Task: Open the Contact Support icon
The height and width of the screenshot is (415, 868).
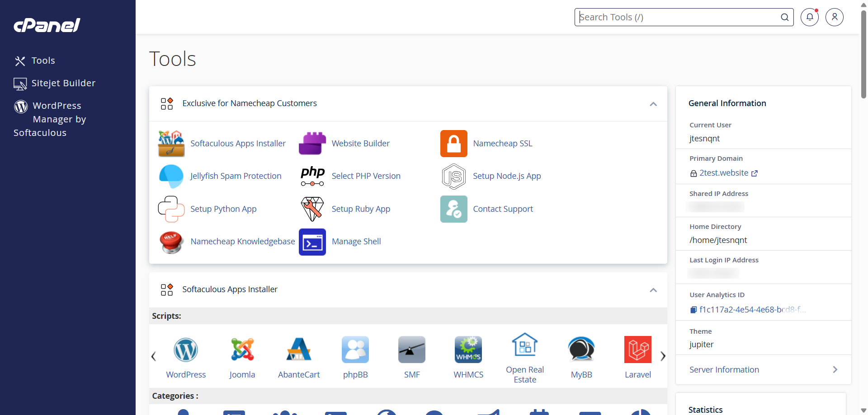Action: [x=454, y=209]
